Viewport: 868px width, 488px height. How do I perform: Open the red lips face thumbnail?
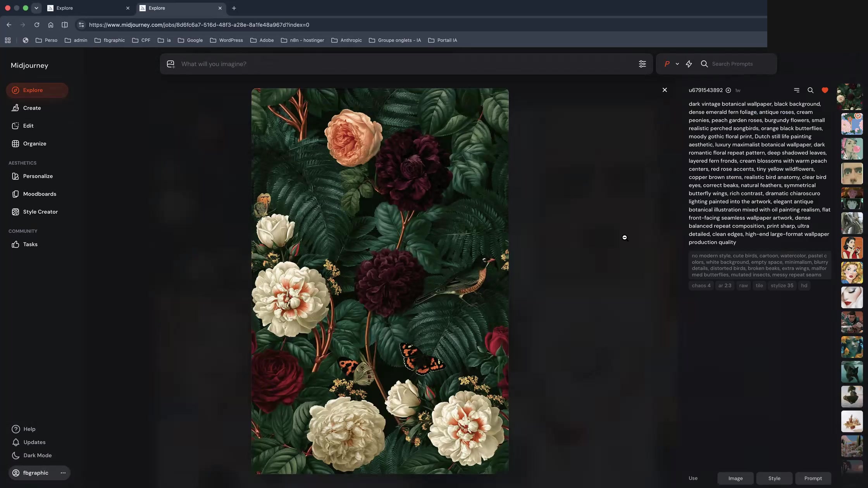click(x=852, y=297)
